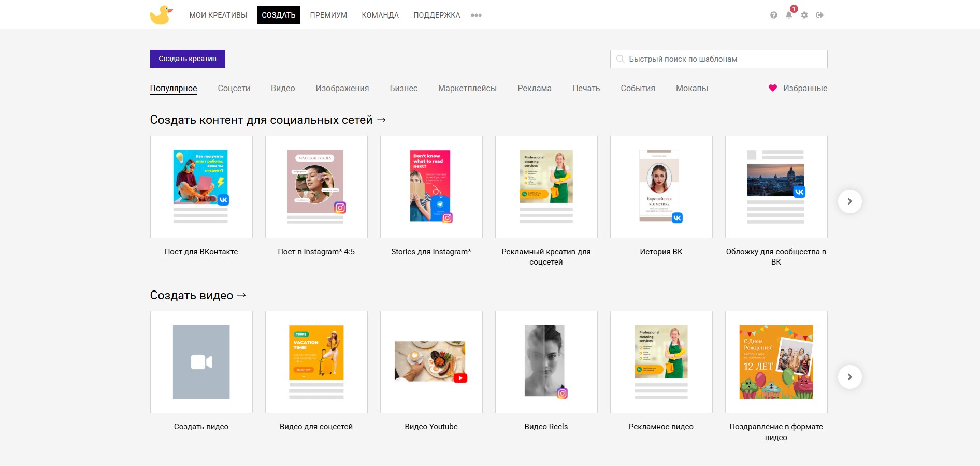
Task: Advance social network templates carousel right
Action: click(x=849, y=201)
